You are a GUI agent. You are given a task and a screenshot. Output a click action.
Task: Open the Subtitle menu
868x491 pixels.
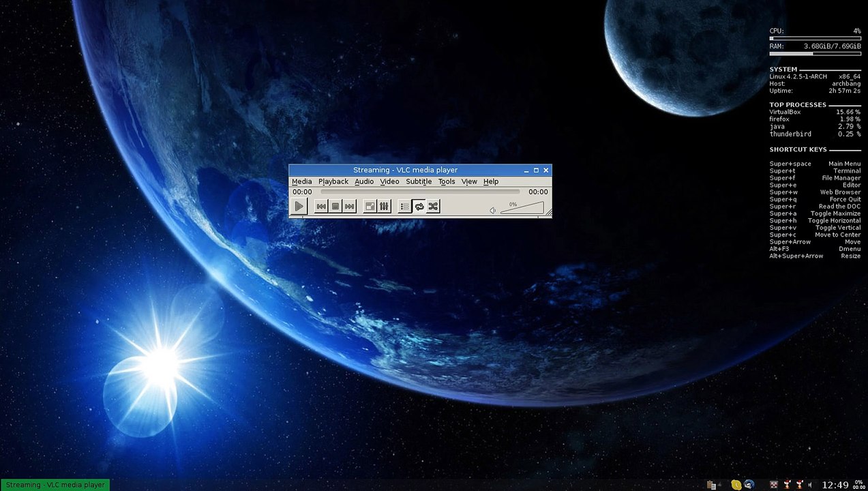[x=419, y=181]
